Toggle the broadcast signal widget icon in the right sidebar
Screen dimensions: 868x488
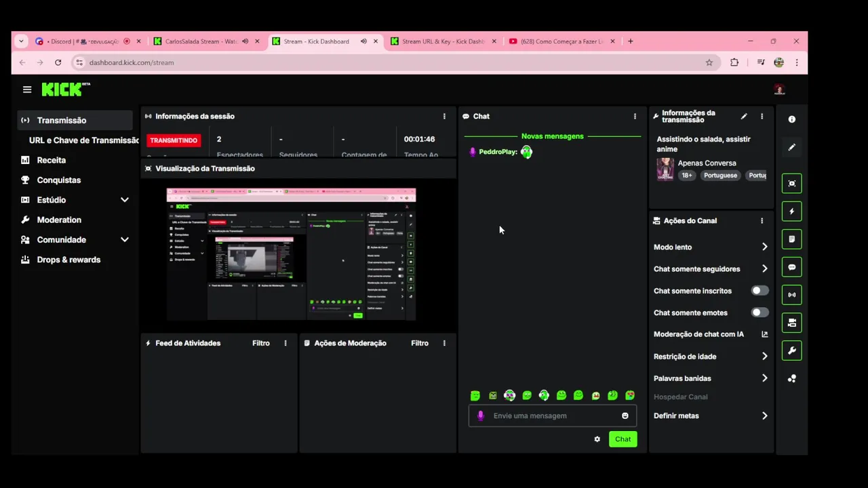pos(791,295)
